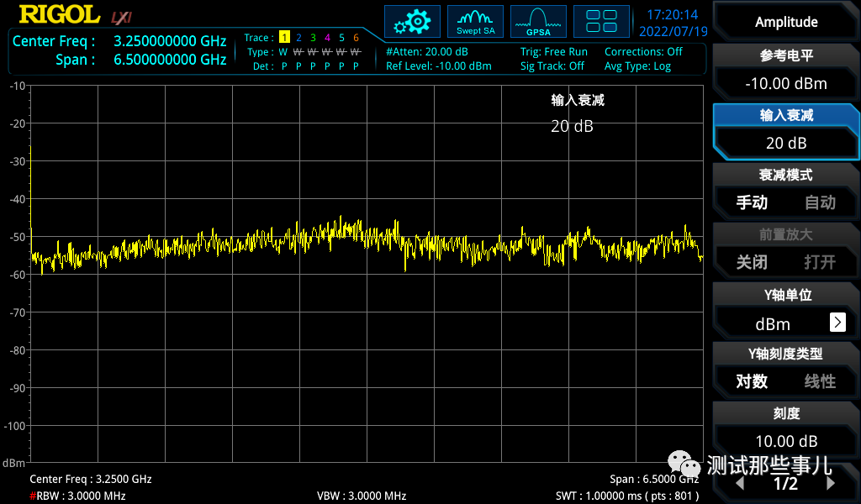Screen dimensions: 861x504
Task: Select trace 2 number
Action: tap(298, 37)
